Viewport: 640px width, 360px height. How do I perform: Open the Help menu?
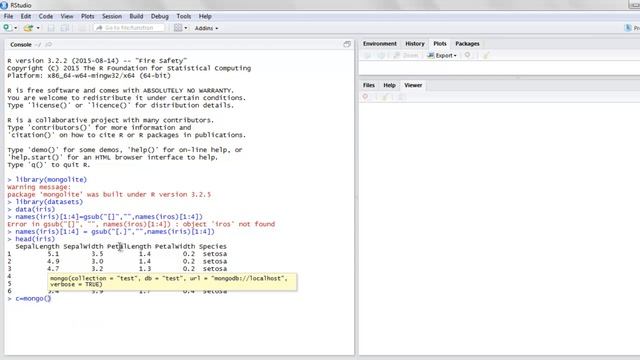coord(205,16)
